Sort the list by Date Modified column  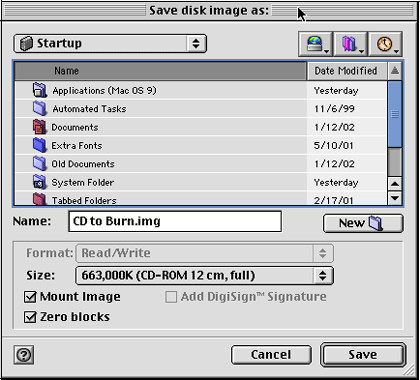347,71
